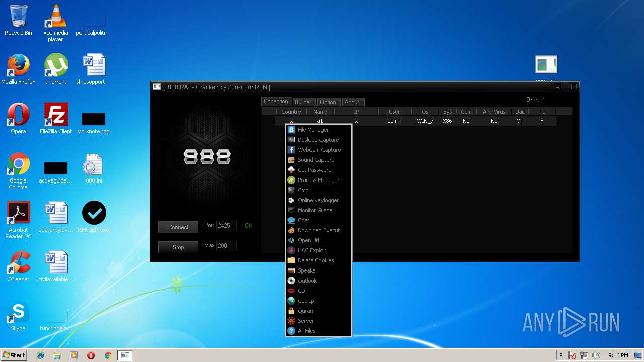Select Desktop Capture menu entry
Image resolution: width=644 pixels, height=362 pixels.
pyautogui.click(x=318, y=140)
